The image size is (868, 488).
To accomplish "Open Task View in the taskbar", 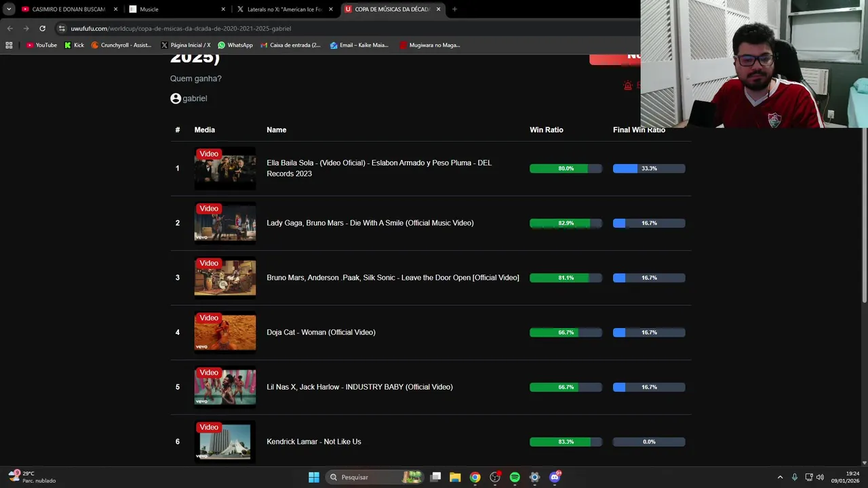I will point(436,477).
